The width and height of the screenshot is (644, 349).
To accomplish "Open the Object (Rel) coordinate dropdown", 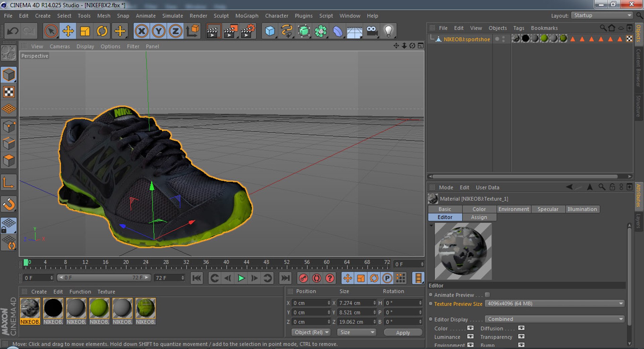I will [x=311, y=332].
